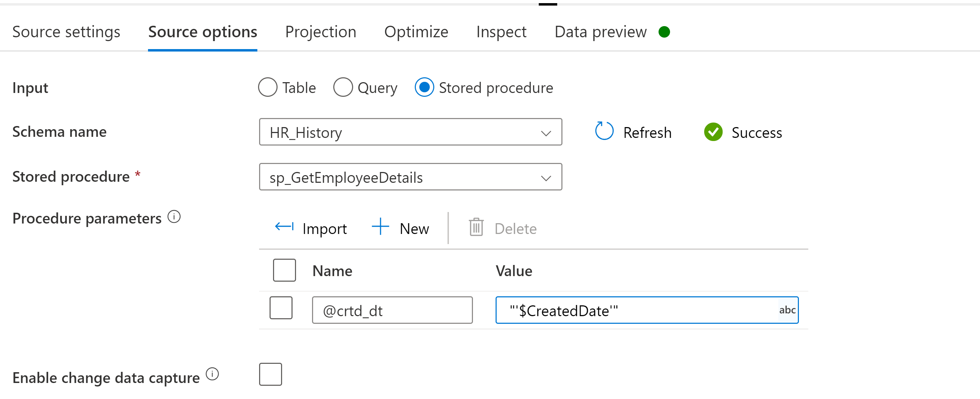Click the @crtd_dt name input field
The height and width of the screenshot is (399, 980).
pyautogui.click(x=392, y=310)
